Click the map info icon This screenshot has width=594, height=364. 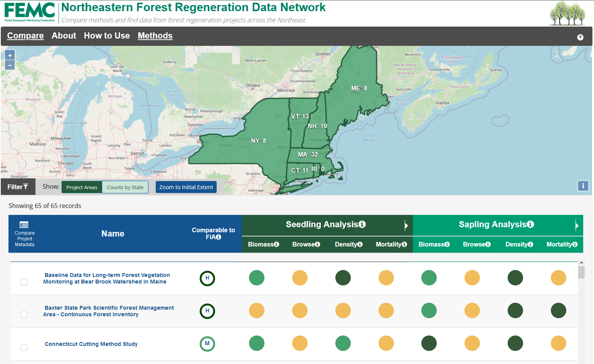pos(583,186)
